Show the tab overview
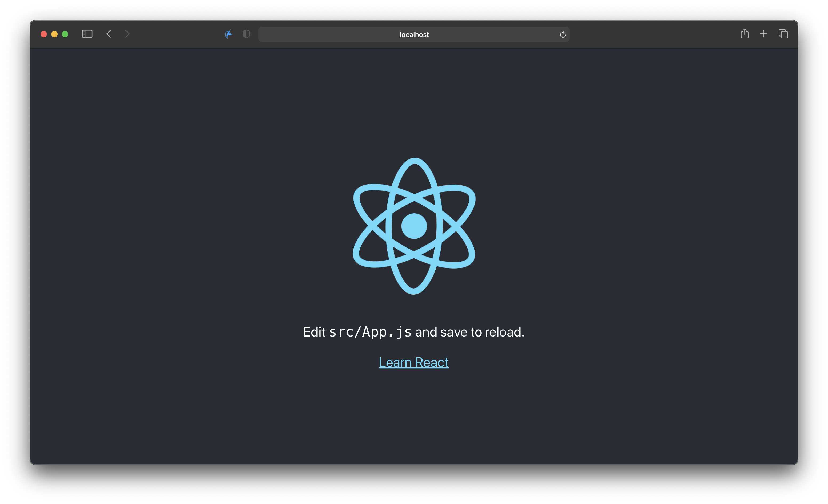Viewport: 828px width, 504px height. click(783, 34)
